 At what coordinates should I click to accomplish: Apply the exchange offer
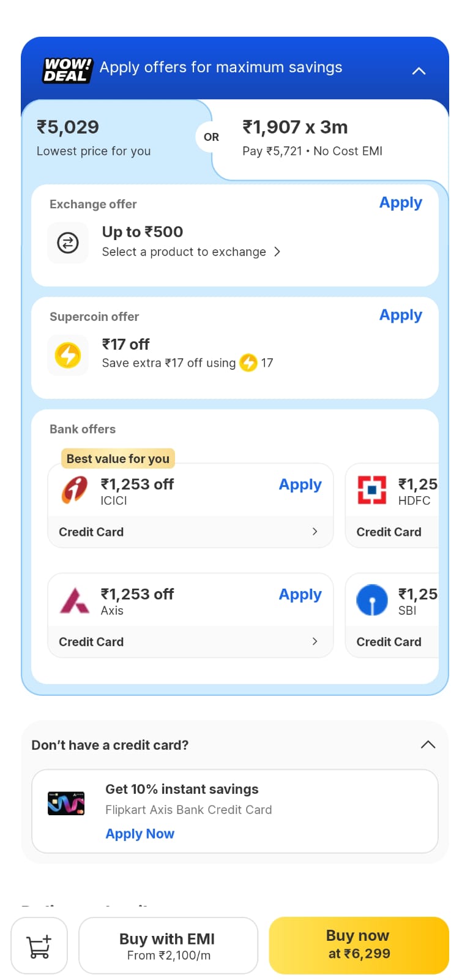400,203
